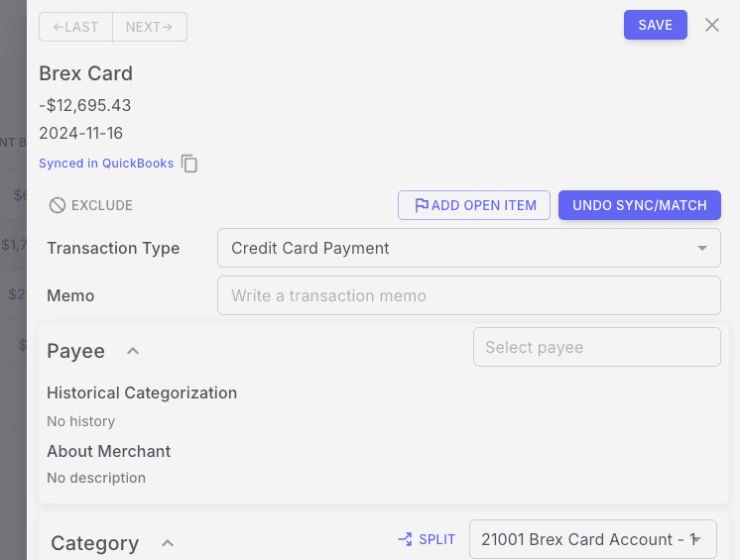The height and width of the screenshot is (560, 740).
Task: Open the 21001 Brex Card Account category dropdown
Action: click(593, 539)
